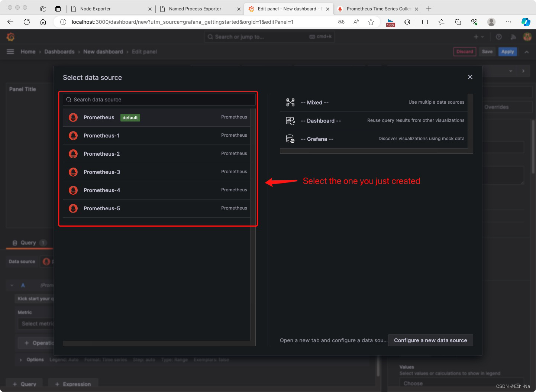Open Copilot sidebar icon
536x392 pixels.
tap(526, 22)
